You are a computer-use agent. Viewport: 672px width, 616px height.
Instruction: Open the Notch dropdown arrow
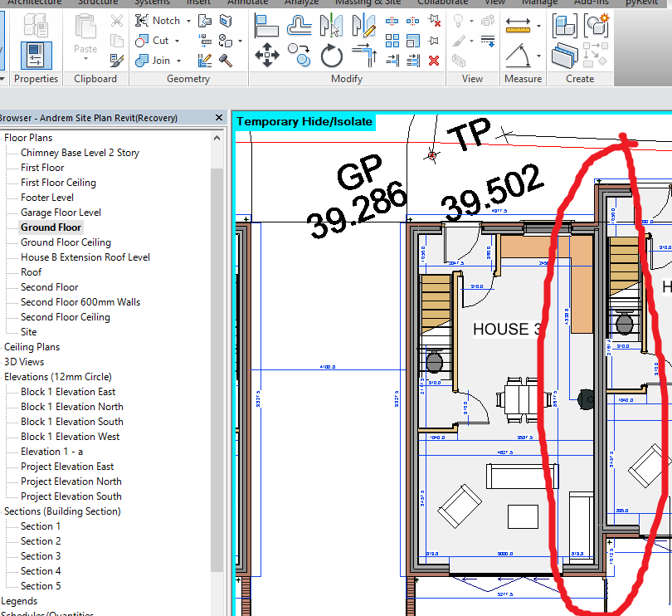tap(188, 21)
